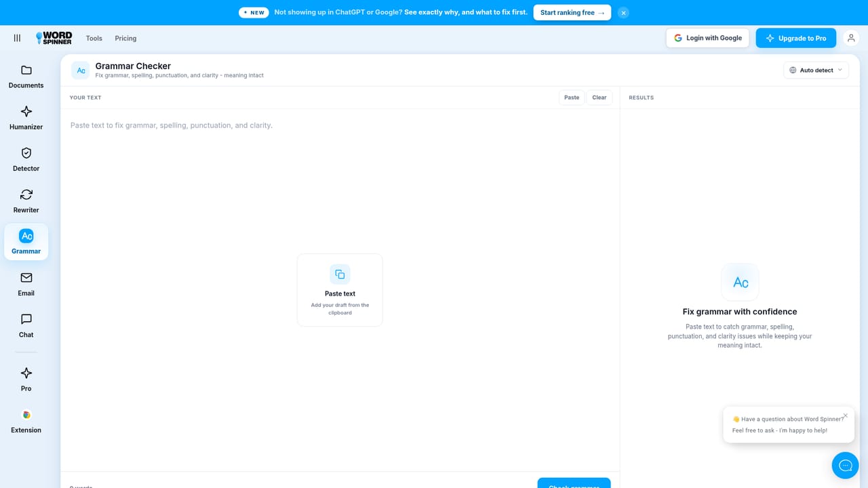Click the Paste button in toolbar
Image resolution: width=868 pixels, height=488 pixels.
click(572, 98)
